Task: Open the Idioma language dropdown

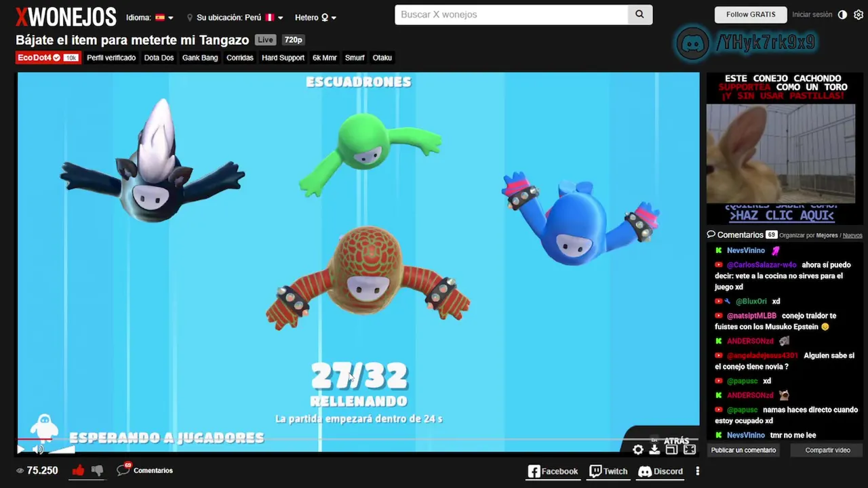Action: click(150, 18)
